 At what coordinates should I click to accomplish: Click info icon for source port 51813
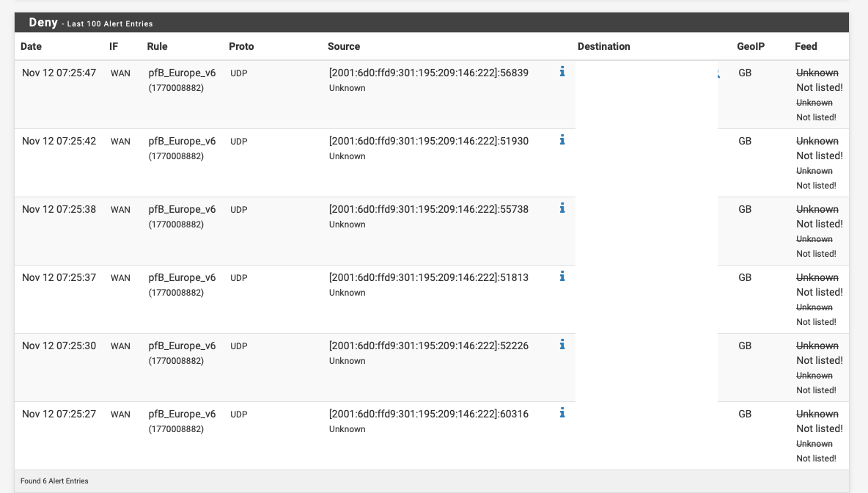tap(562, 277)
